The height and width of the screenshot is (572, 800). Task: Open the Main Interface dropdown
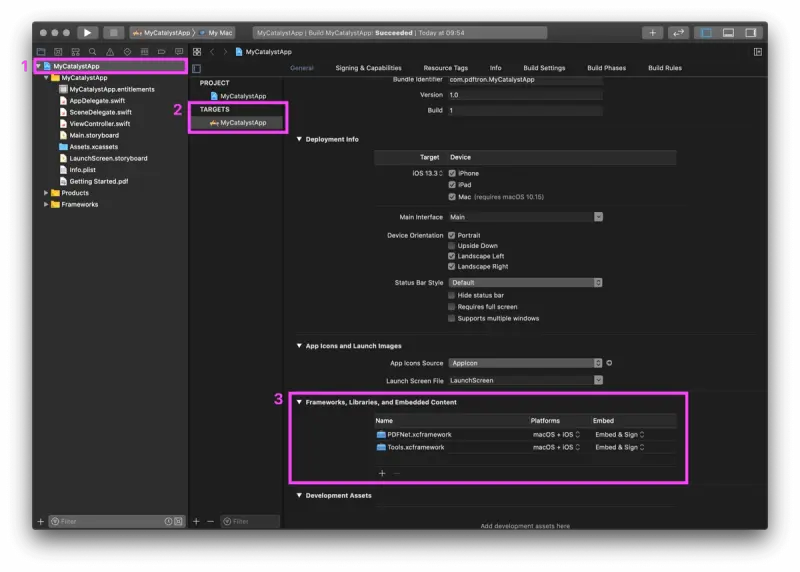(598, 217)
